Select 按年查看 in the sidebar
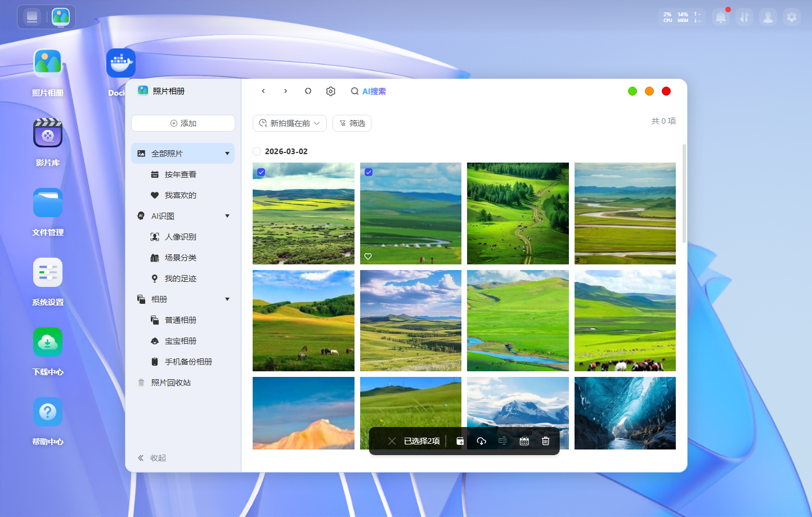This screenshot has width=812, height=517. [x=183, y=174]
